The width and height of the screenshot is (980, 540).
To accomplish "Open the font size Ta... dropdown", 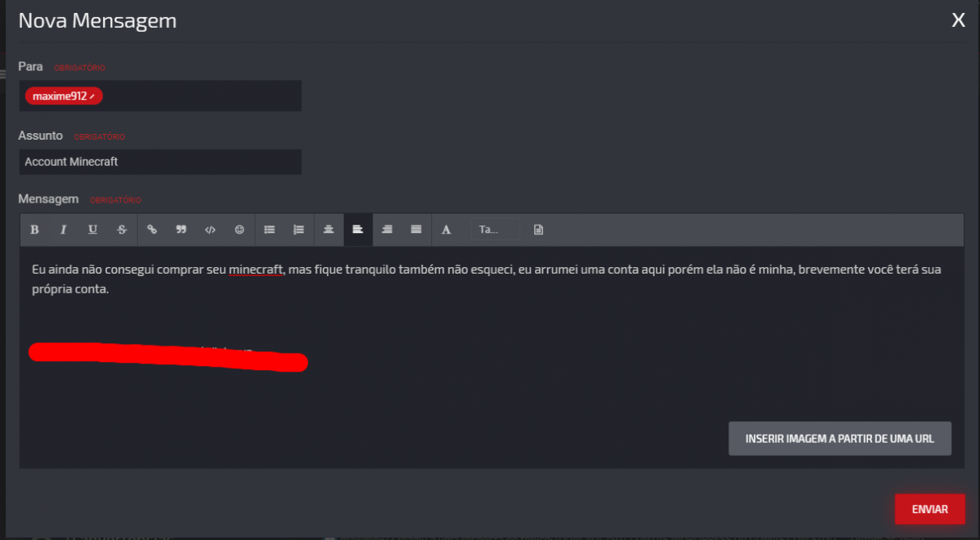I will [495, 230].
